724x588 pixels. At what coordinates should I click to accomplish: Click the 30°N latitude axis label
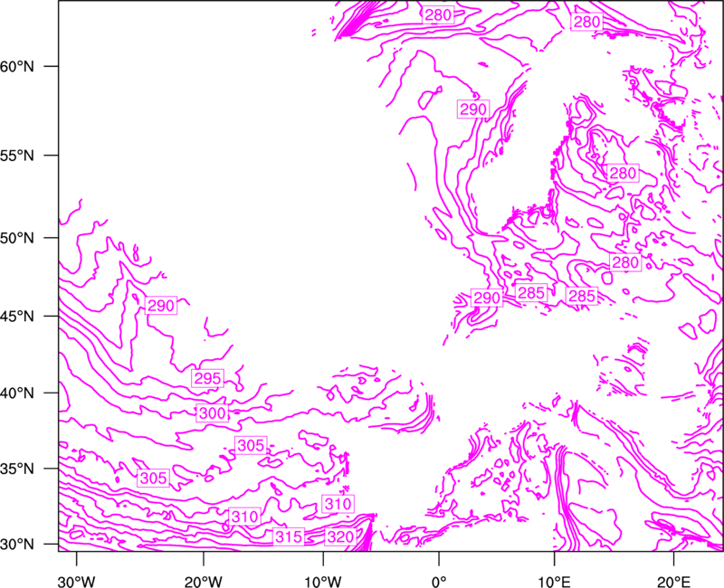click(x=17, y=545)
